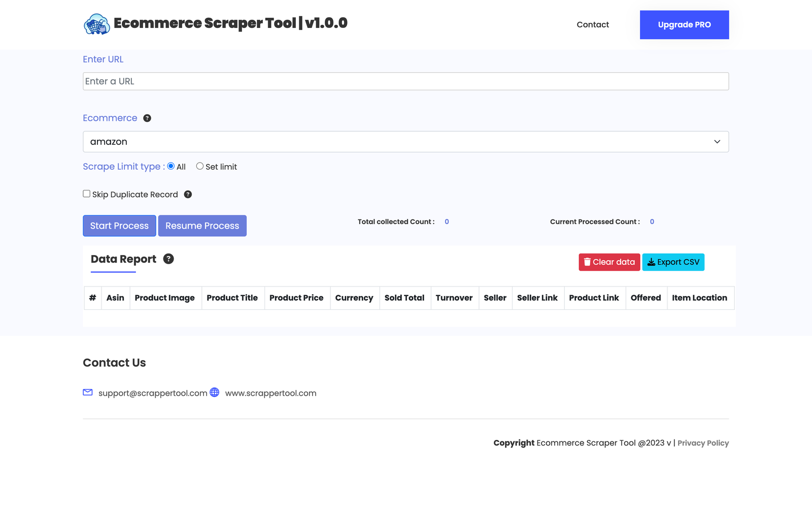
Task: Click the help icon beside Data Report heading
Action: click(168, 259)
